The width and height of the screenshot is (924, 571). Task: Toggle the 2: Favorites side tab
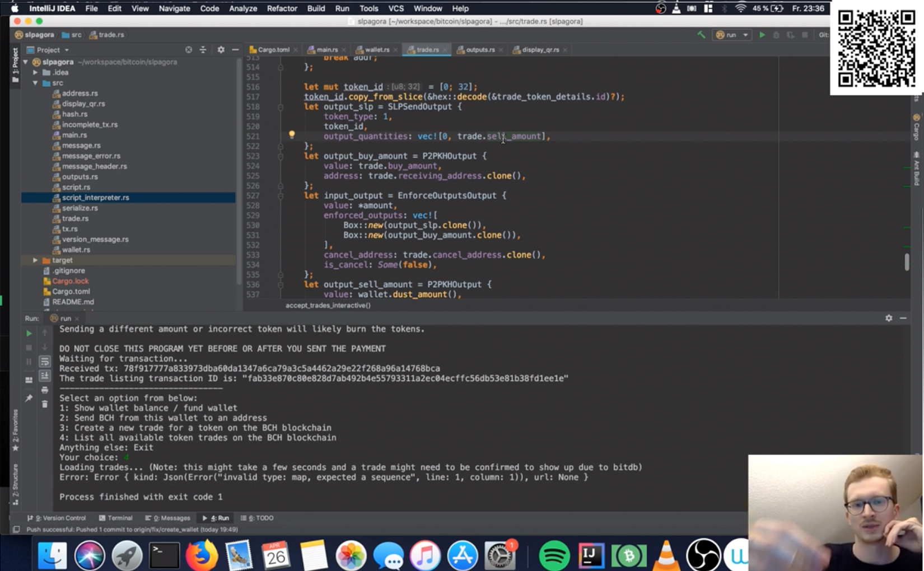point(15,429)
